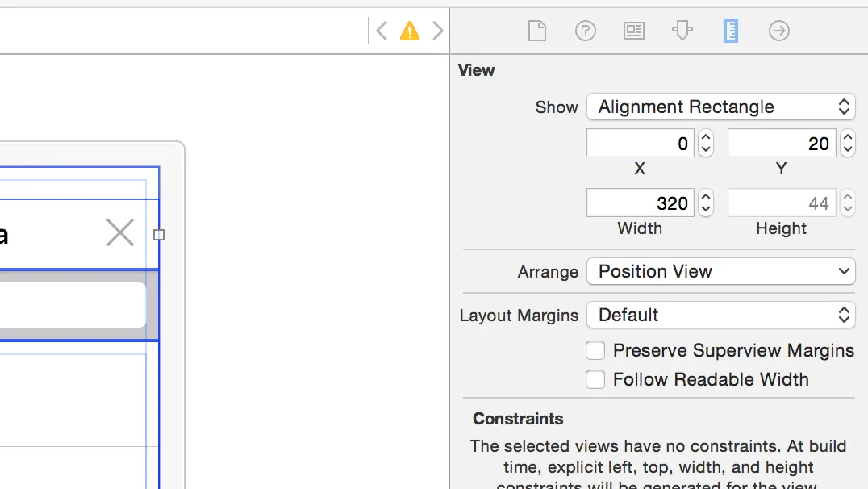Click the Width stepper arrows
This screenshot has height=489, width=868.
(x=706, y=203)
